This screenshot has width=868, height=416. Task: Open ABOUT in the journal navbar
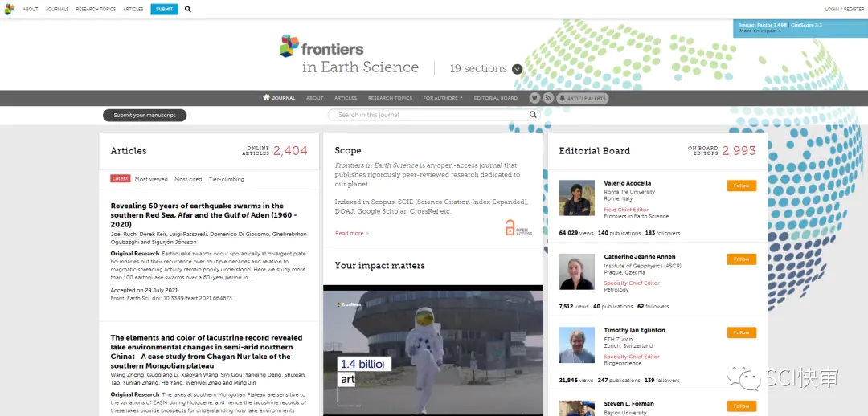point(314,98)
